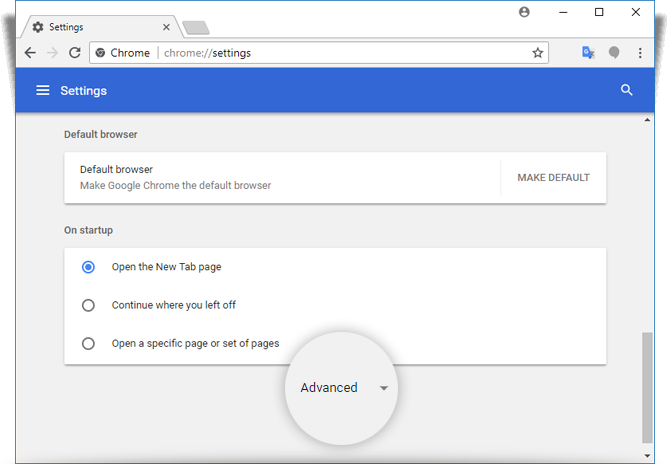Image resolution: width=667 pixels, height=464 pixels.
Task: Close the Chrome window
Action: 636,12
